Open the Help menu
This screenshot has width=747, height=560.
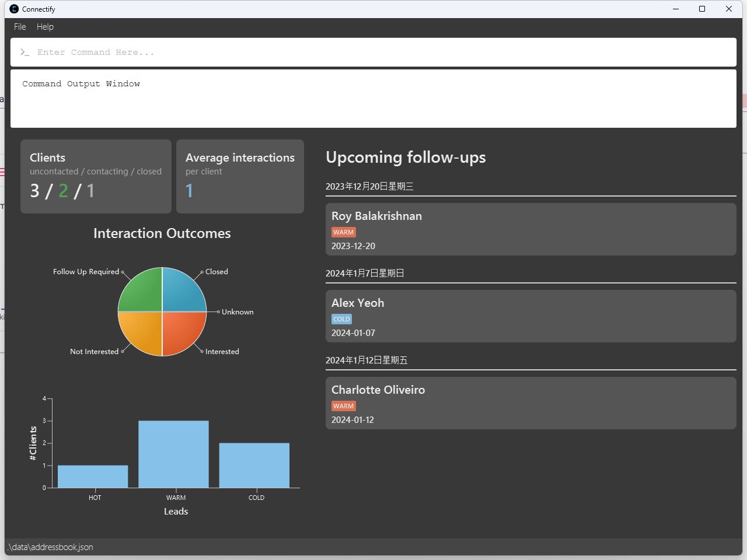pos(45,27)
